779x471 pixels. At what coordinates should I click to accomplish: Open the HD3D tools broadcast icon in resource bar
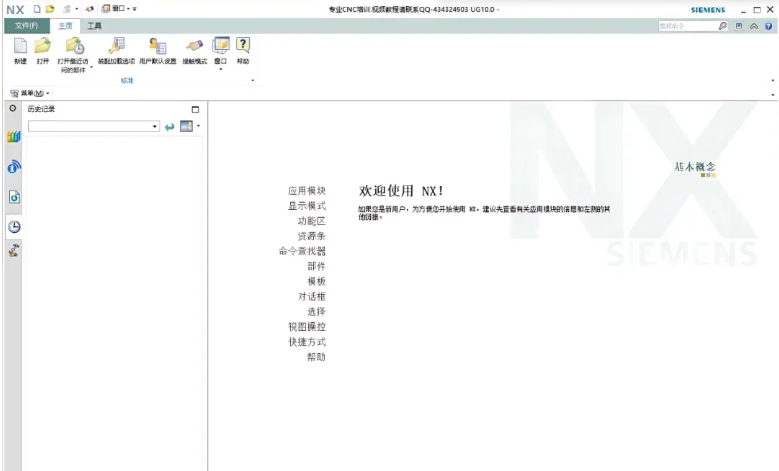coord(14,167)
